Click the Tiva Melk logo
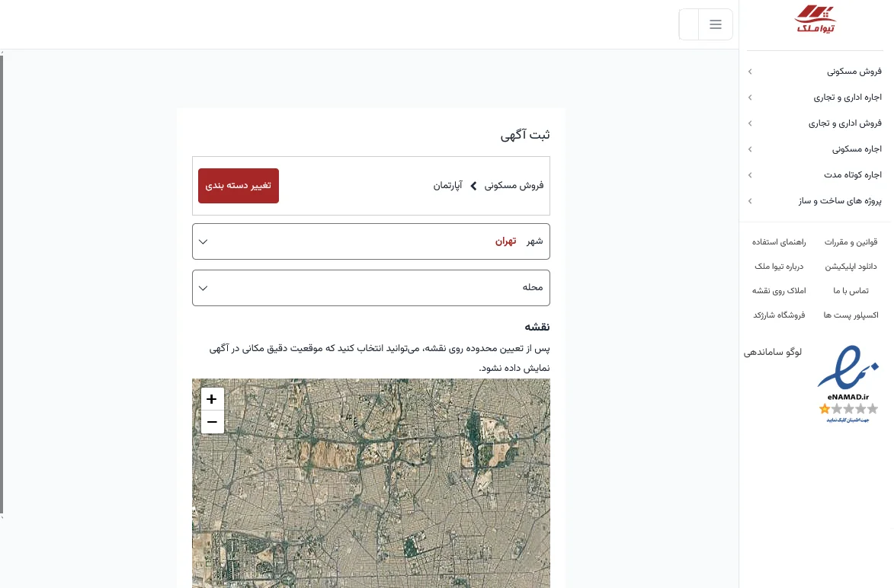Screen dimensions: 894x588 815,19
